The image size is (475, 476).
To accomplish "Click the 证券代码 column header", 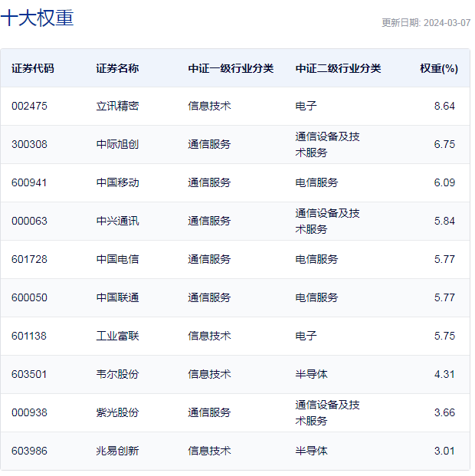I will [x=33, y=68].
